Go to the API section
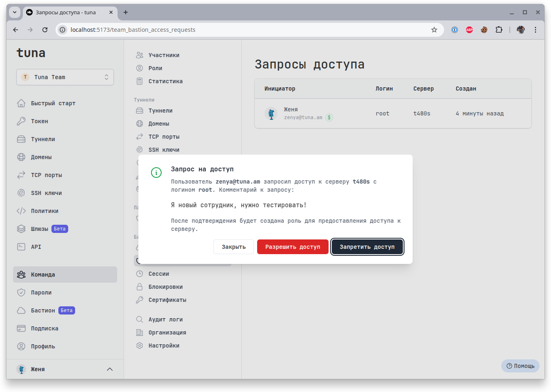The width and height of the screenshot is (551, 392). click(36, 246)
